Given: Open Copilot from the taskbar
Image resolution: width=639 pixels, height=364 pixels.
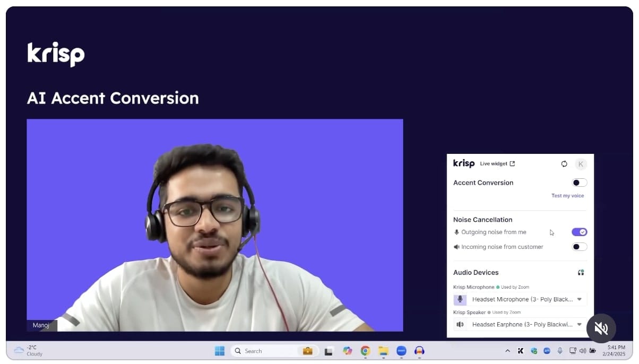Looking at the screenshot, I should click(x=347, y=351).
